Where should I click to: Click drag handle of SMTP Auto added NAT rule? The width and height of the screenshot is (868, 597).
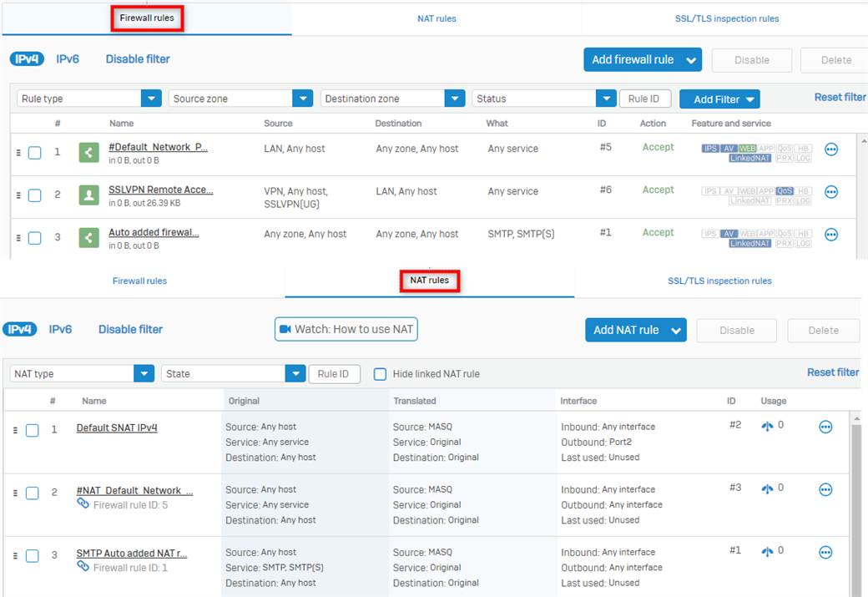click(x=15, y=555)
